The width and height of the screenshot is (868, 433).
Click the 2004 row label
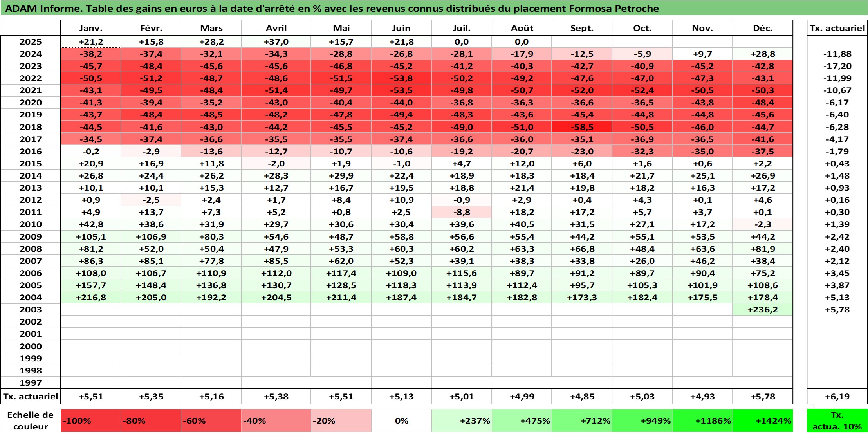[x=31, y=298]
